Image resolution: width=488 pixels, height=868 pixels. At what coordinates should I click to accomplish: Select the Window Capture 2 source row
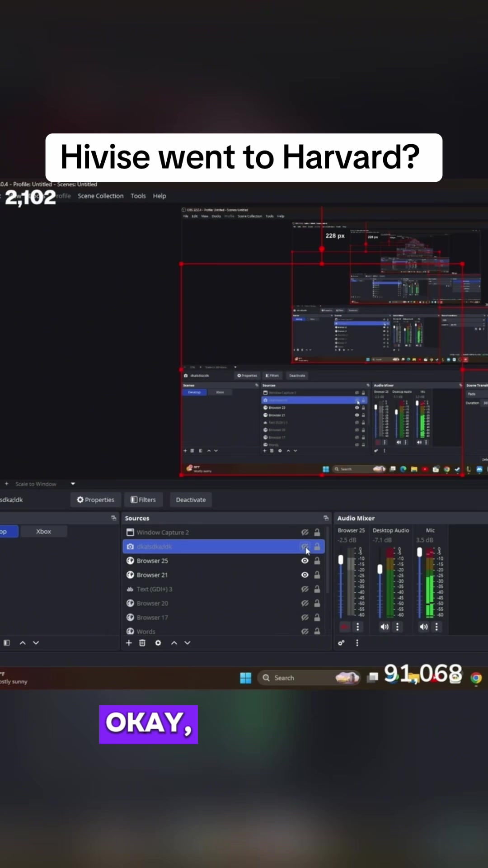point(224,532)
